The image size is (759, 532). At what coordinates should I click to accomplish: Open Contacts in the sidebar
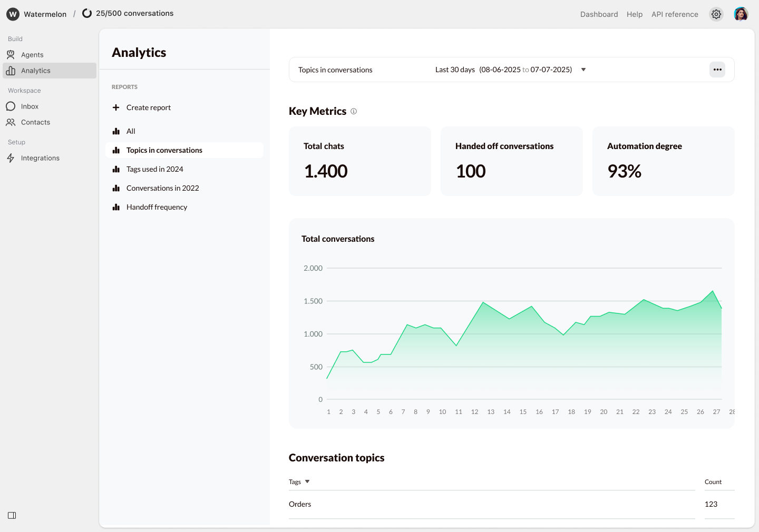click(x=35, y=122)
